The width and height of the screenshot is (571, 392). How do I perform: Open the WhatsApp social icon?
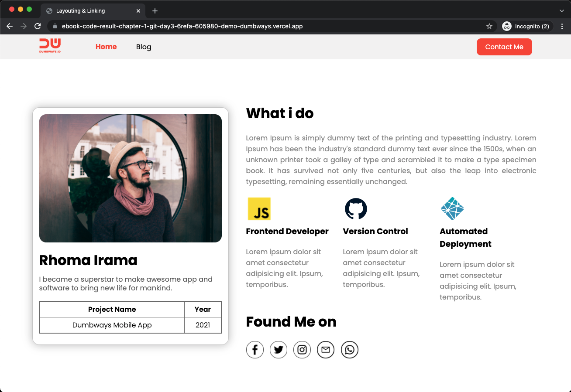[350, 350]
